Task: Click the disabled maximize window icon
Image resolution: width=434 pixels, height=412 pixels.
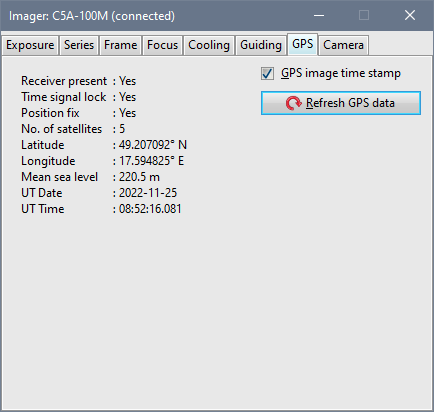Action: pyautogui.click(x=364, y=15)
